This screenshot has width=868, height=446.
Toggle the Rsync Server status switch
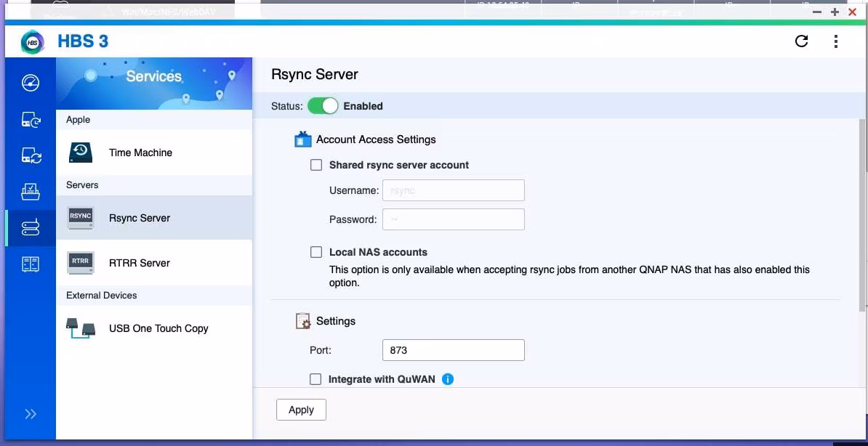(x=323, y=106)
